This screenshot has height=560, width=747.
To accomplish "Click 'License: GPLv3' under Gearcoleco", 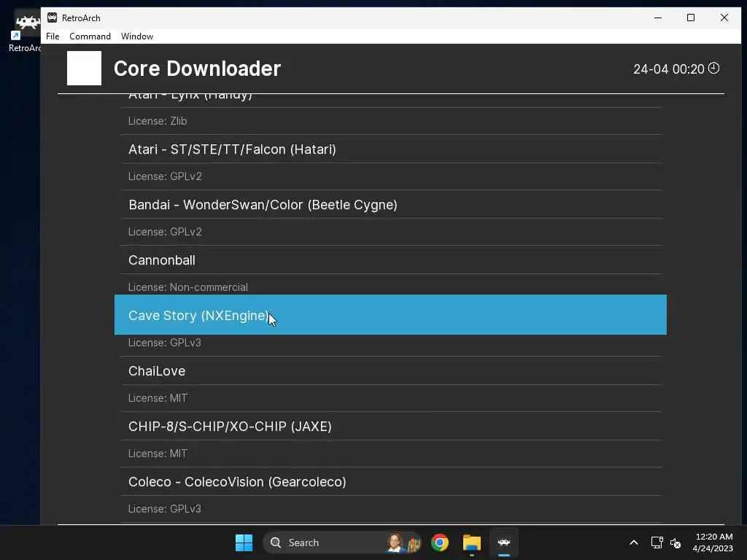I will [164, 508].
